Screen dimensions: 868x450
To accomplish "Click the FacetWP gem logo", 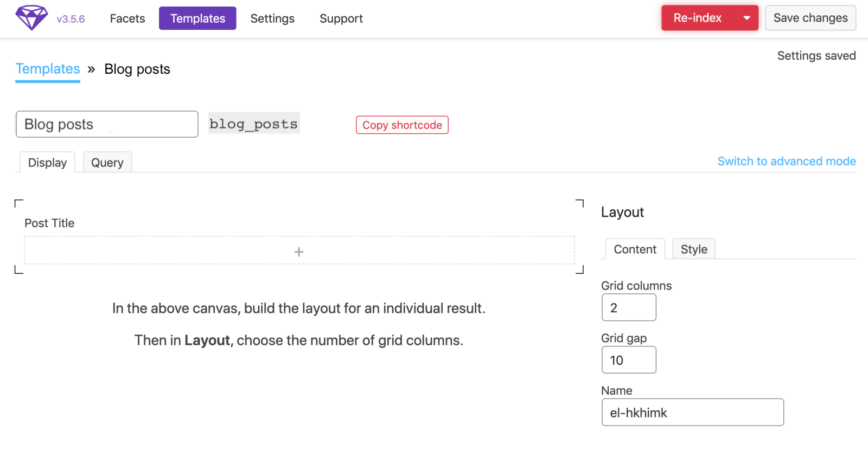I will (x=31, y=18).
